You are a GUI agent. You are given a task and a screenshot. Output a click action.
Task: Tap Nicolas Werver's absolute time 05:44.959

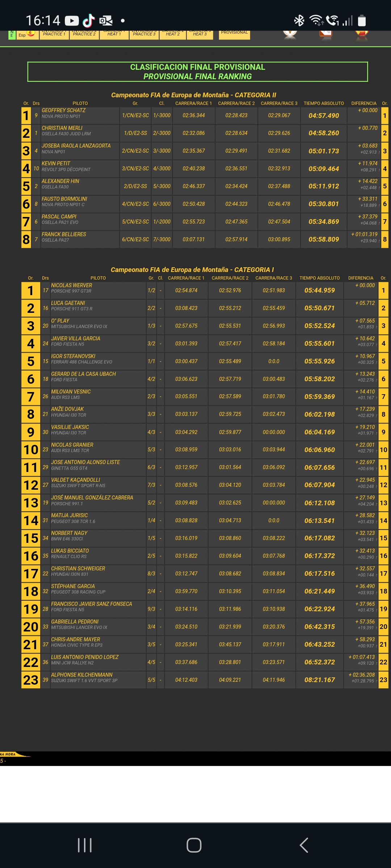coord(320,290)
